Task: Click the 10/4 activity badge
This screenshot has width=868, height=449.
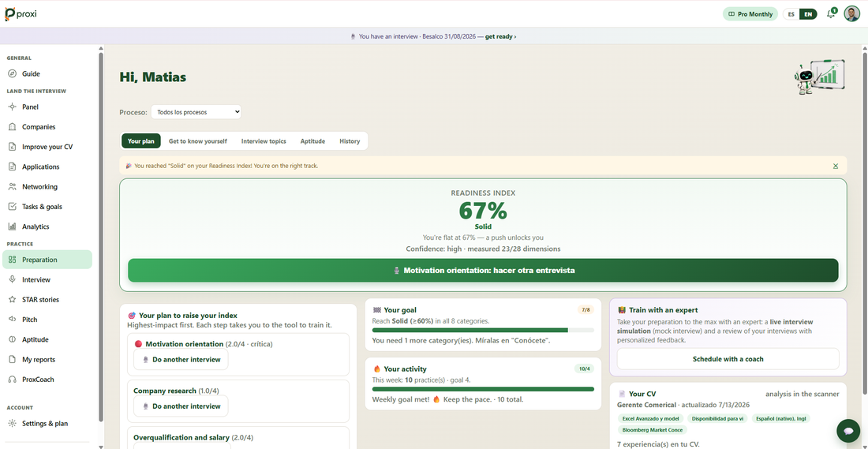Action: (585, 369)
